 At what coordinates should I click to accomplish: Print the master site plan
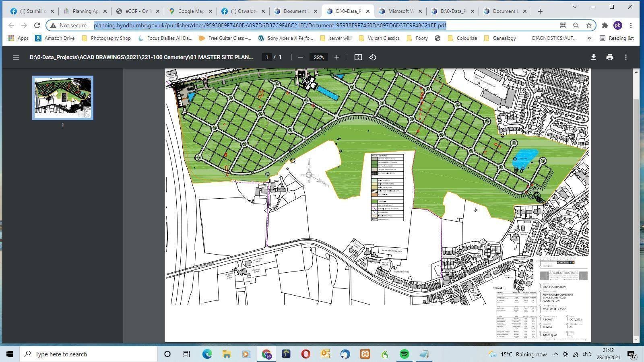tap(609, 57)
